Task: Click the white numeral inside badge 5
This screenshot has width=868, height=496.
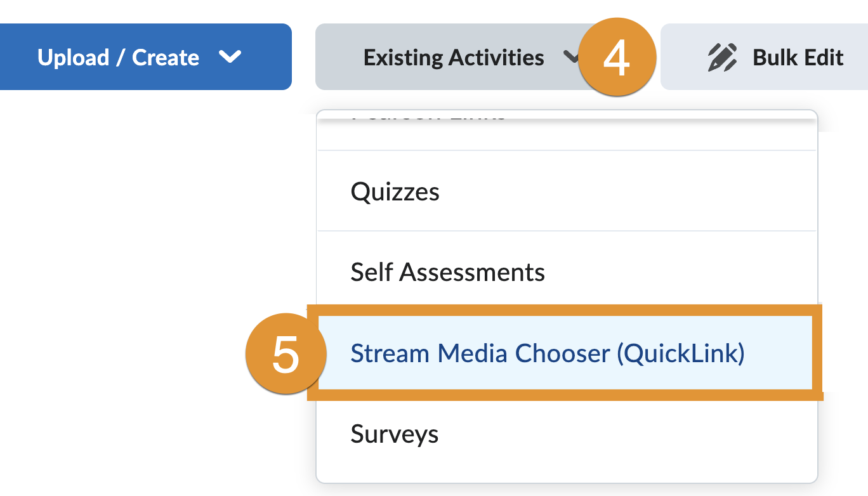Action: click(286, 355)
